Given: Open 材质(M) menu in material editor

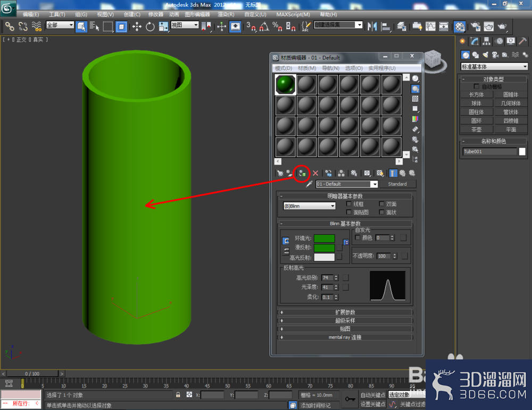Looking at the screenshot, I should point(307,68).
